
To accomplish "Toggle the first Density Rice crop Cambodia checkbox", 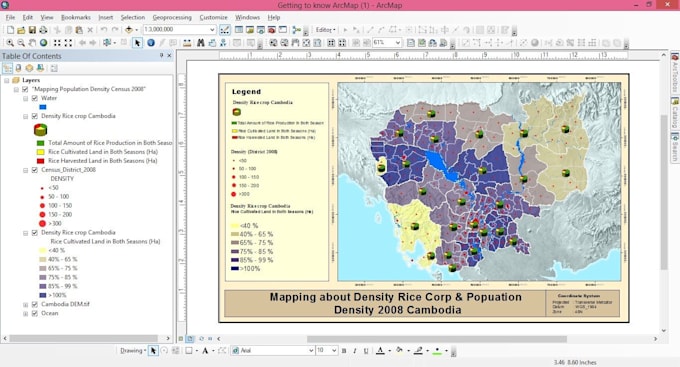I will point(35,116).
